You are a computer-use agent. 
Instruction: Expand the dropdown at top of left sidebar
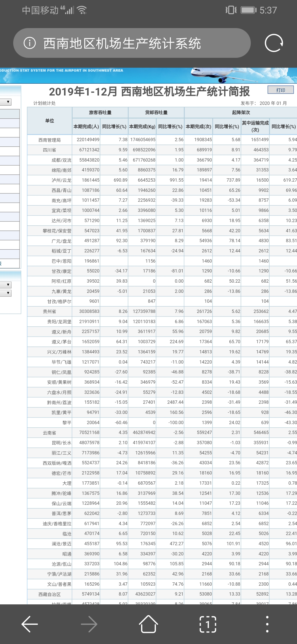6,102
